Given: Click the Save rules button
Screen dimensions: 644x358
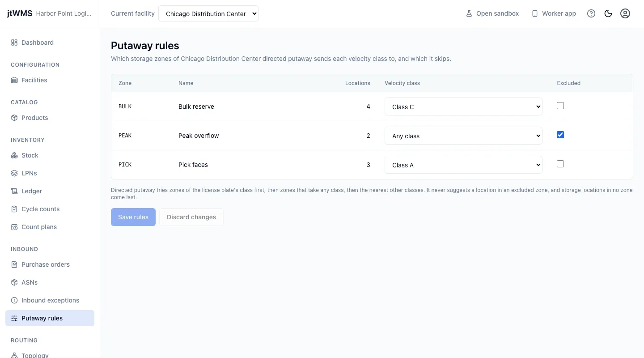Looking at the screenshot, I should 133,217.
